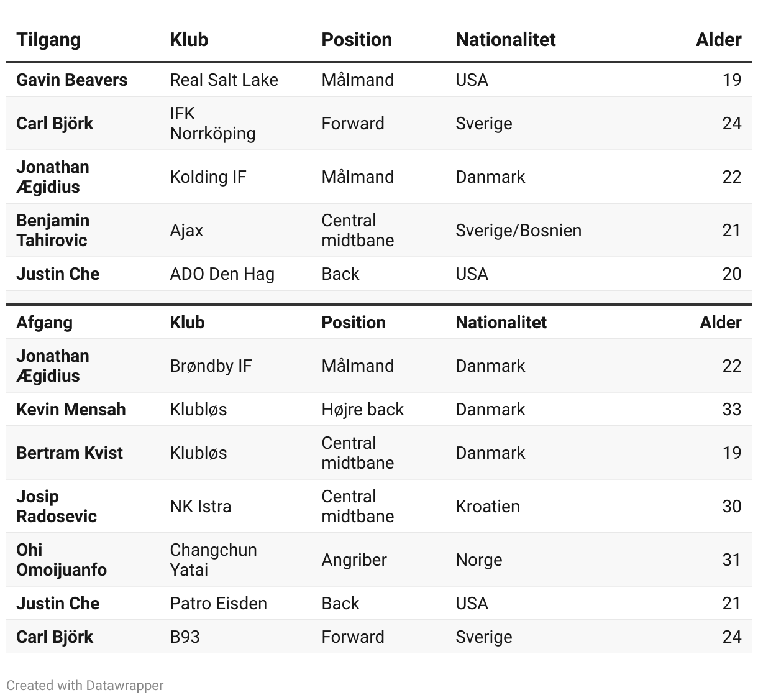Select the Changchun Yatai club cell
This screenshot has width=758, height=700.
click(213, 560)
